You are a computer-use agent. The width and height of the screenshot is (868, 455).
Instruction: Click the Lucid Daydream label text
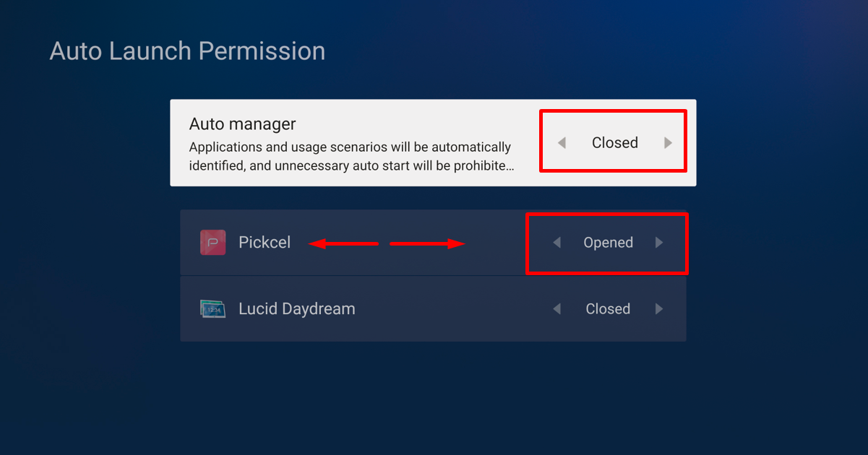point(296,308)
